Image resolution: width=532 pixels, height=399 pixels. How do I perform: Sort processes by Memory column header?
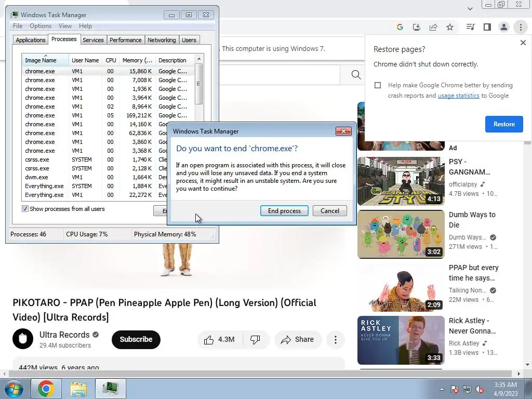pyautogui.click(x=137, y=60)
